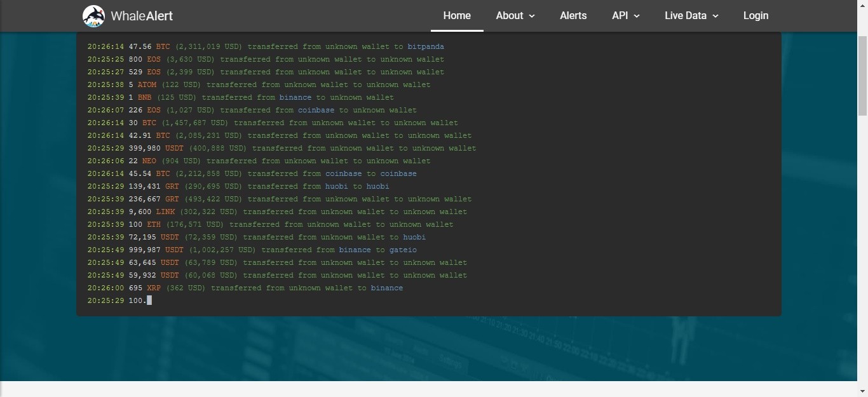The image size is (868, 397).
Task: Click the 5 ATOM transaction line
Action: (259, 84)
